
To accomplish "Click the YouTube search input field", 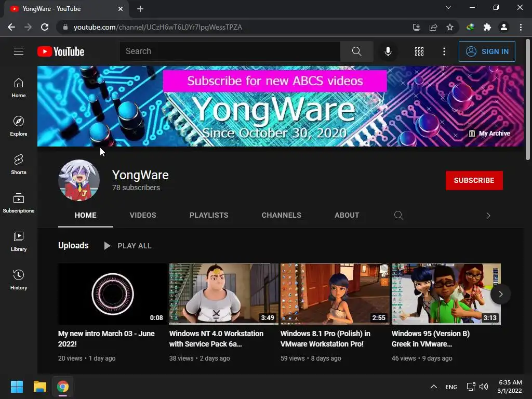I will coord(230,51).
